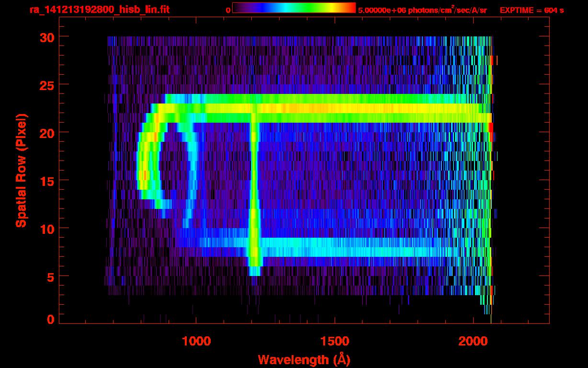Click the y-axis tick label 0
This screenshot has width=588, height=368.
click(51, 320)
